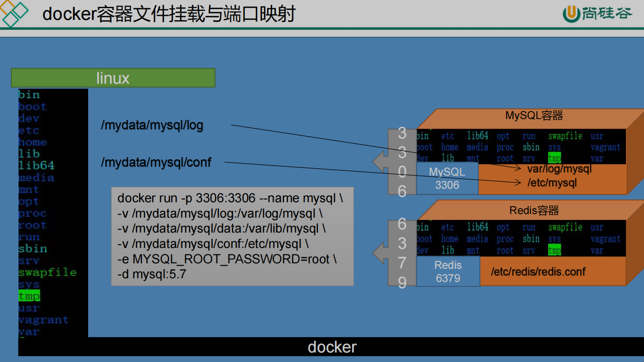Select root in the linux directory list
Screen dimensions: 644x362
[32, 225]
